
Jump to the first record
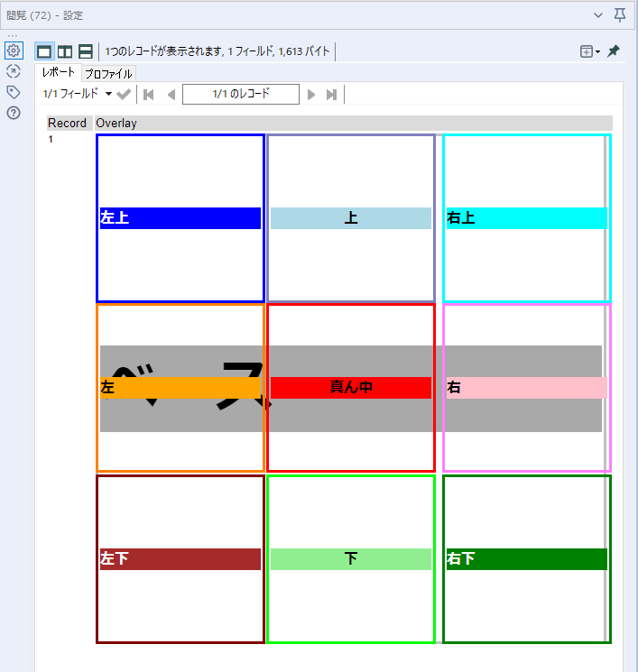coord(149,94)
